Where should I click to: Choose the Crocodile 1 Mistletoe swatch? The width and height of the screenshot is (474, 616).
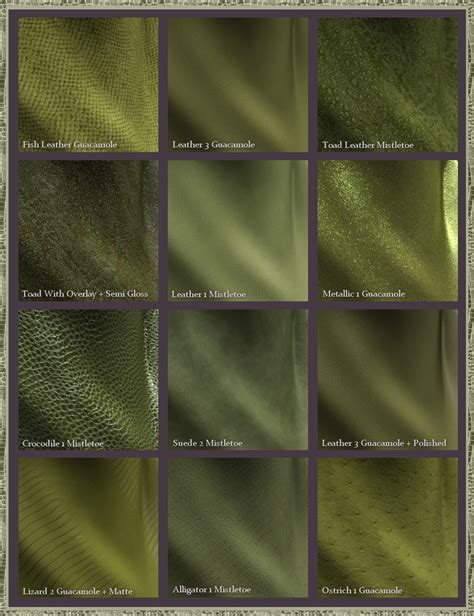[x=88, y=380]
